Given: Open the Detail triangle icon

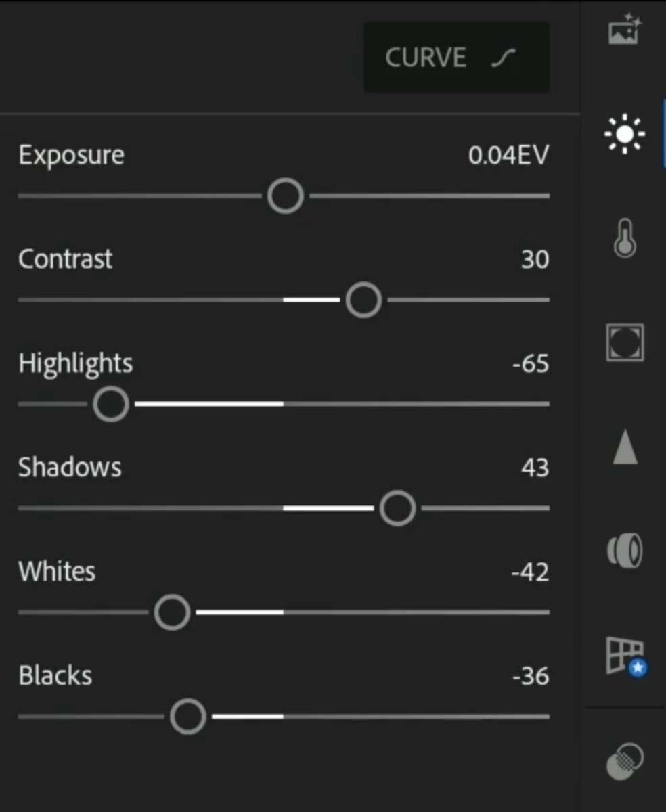Looking at the screenshot, I should (625, 448).
